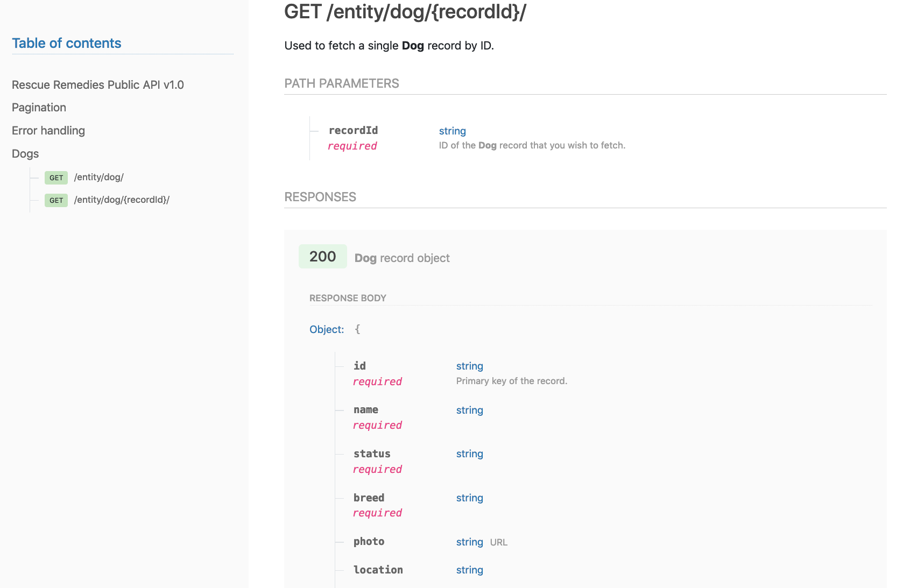Click the Table of contents heading
The image size is (917, 588).
[67, 44]
